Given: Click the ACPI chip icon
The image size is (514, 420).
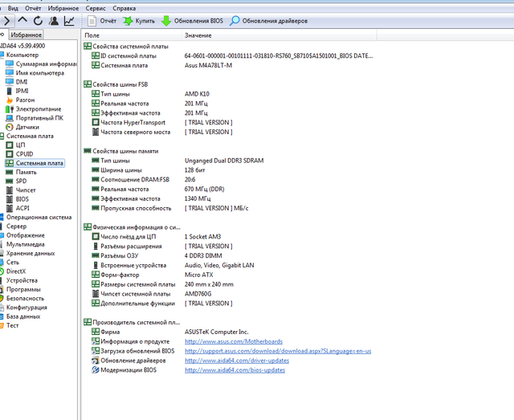Looking at the screenshot, I should click(x=10, y=208).
